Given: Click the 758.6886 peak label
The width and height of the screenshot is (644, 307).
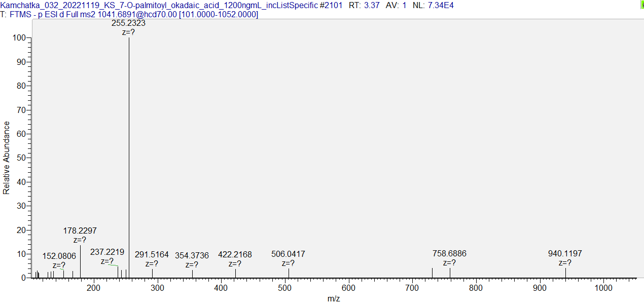Looking at the screenshot, I should click(x=449, y=253).
